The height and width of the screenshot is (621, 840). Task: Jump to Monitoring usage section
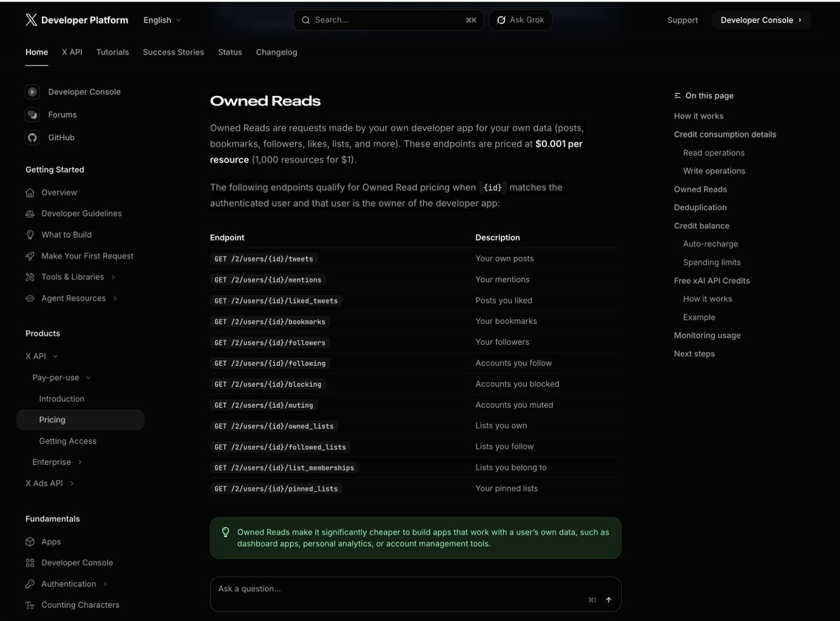707,336
